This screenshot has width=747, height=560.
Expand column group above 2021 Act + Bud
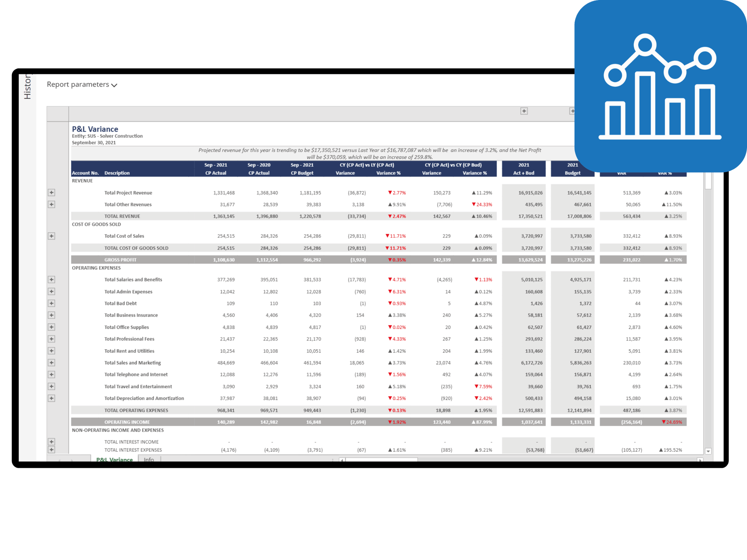click(524, 111)
